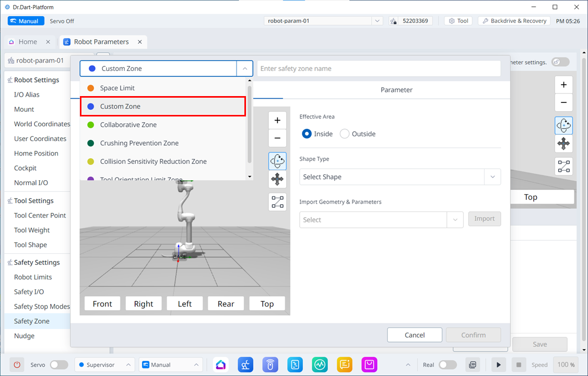The image size is (588, 376).
Task: Click the red power button icon
Action: point(17,365)
